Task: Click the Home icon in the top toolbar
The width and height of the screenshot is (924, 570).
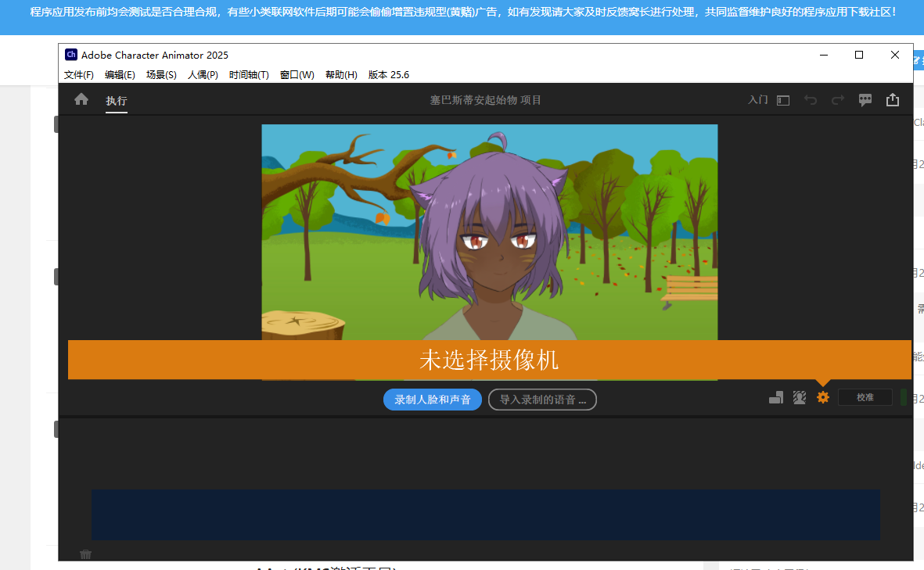Action: pos(81,99)
